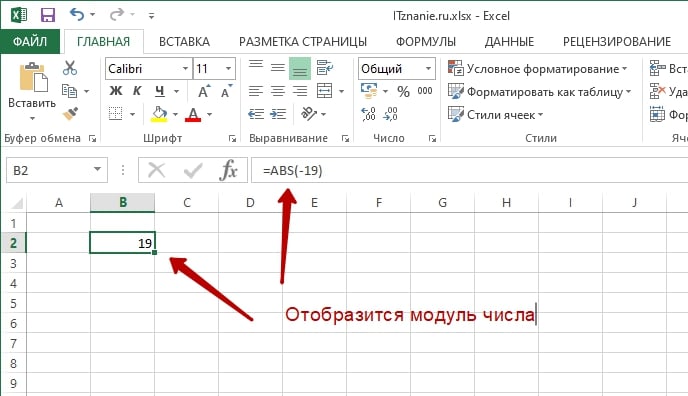The width and height of the screenshot is (688, 396).
Task: Click the Save floppy disk icon
Action: tap(47, 15)
